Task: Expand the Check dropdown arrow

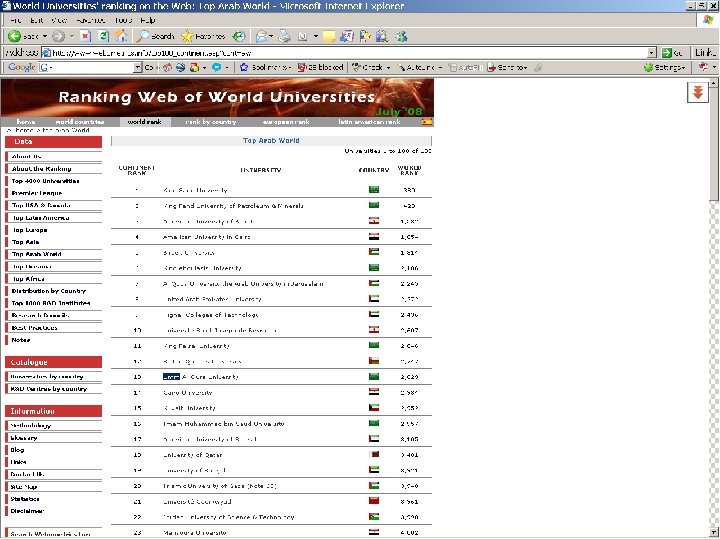Action: 388,68
